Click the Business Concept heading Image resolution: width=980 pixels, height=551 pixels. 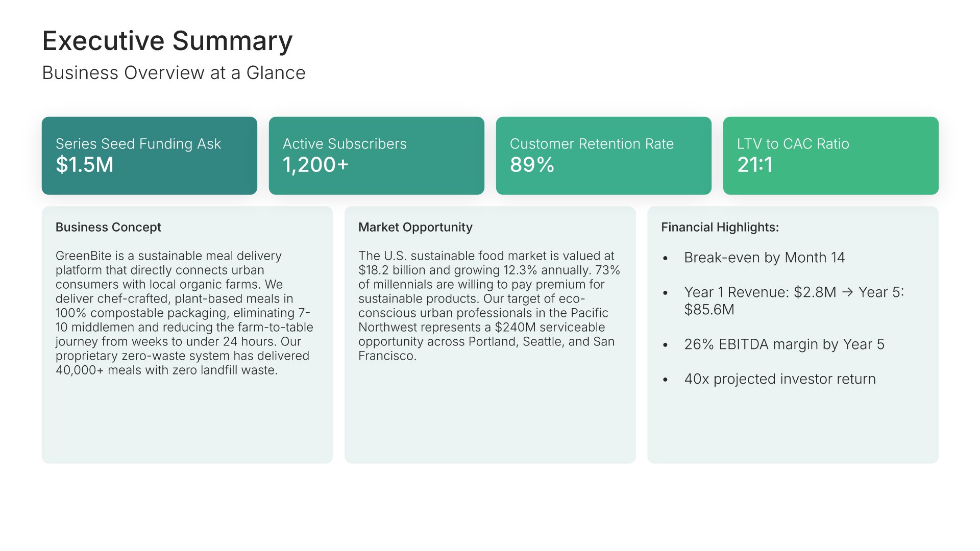[108, 227]
